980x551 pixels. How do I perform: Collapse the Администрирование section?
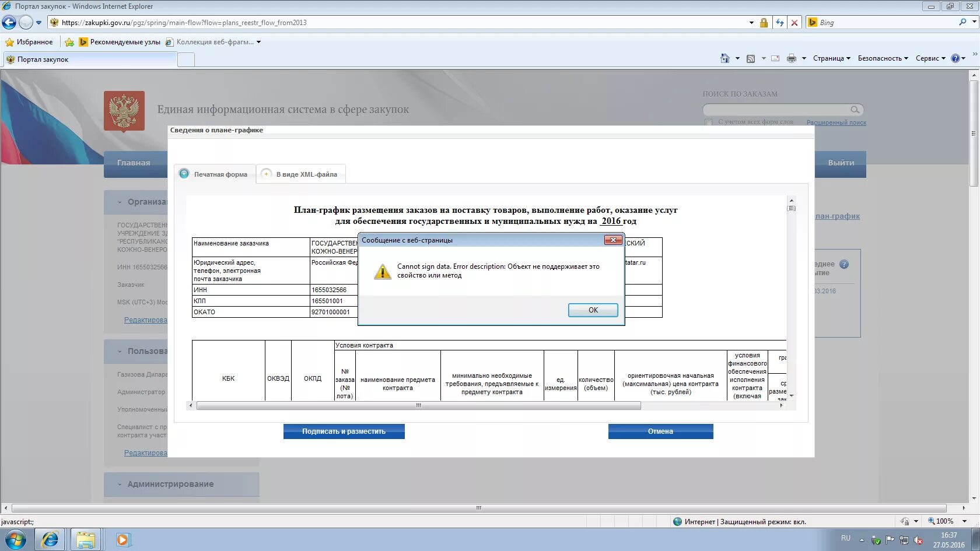click(x=120, y=485)
